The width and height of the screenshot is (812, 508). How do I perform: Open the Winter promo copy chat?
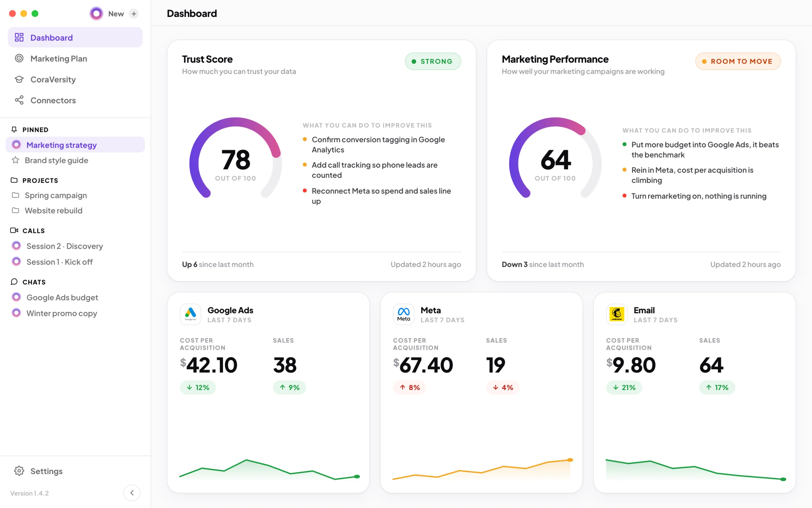pos(75,313)
